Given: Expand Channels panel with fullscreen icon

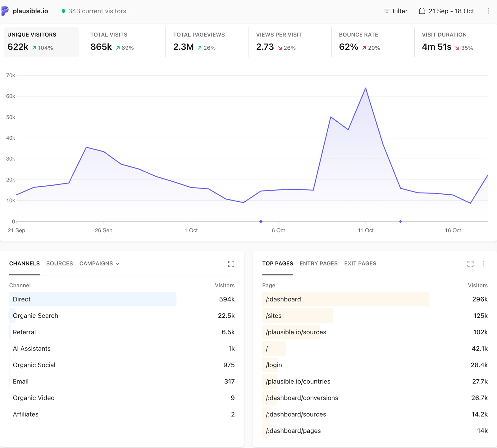Looking at the screenshot, I should [231, 264].
